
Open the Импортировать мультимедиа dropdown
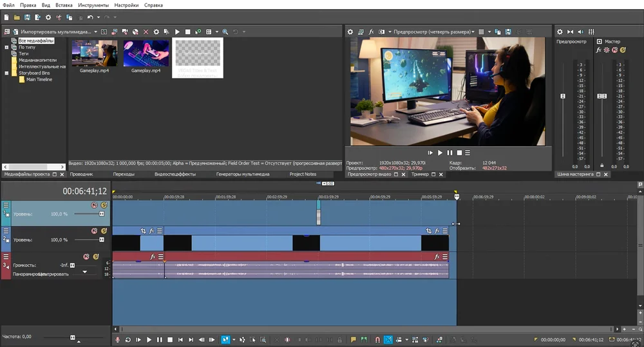click(x=95, y=31)
